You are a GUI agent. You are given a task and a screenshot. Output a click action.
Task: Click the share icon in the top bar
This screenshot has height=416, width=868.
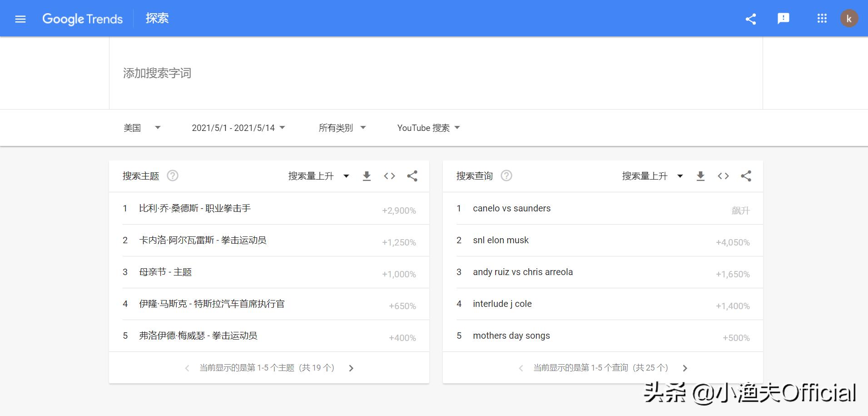click(750, 19)
